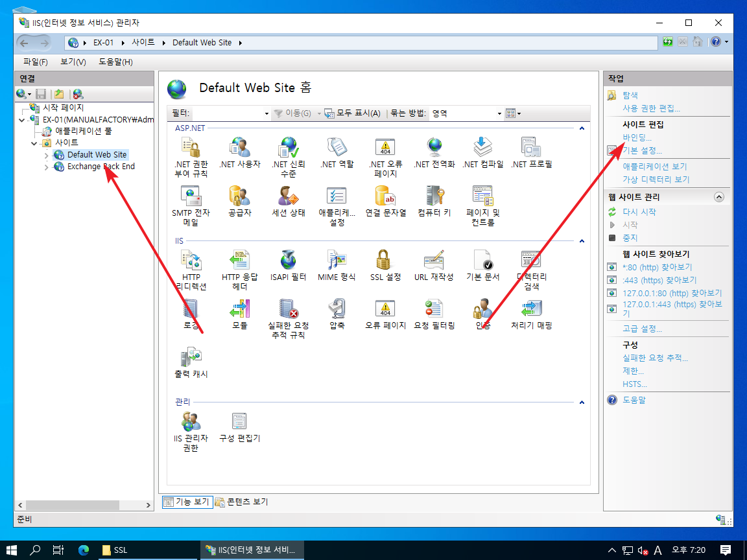Open the .NET 권한 부여 규칙 feature
Image resolution: width=747 pixels, height=560 pixels.
click(x=191, y=157)
